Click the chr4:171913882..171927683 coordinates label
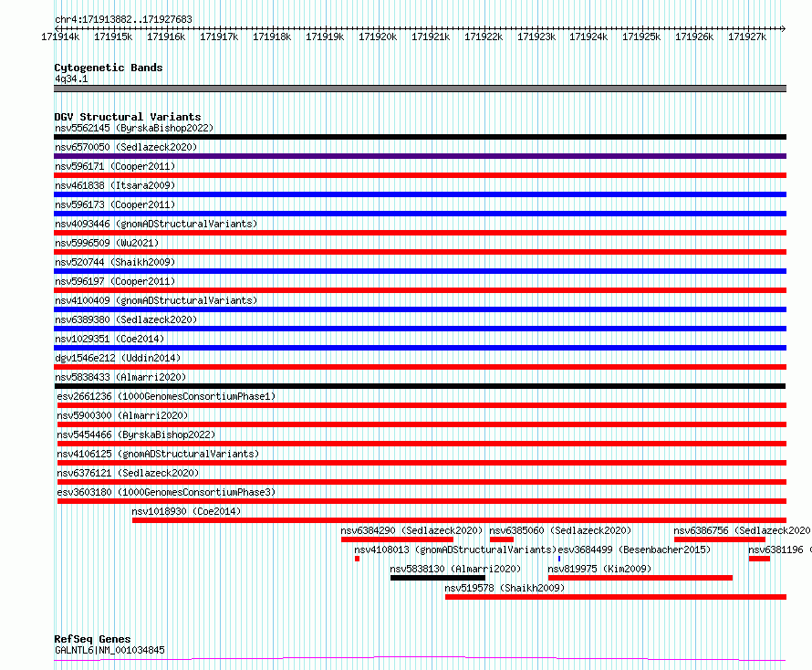The height and width of the screenshot is (670, 812). click(x=123, y=19)
